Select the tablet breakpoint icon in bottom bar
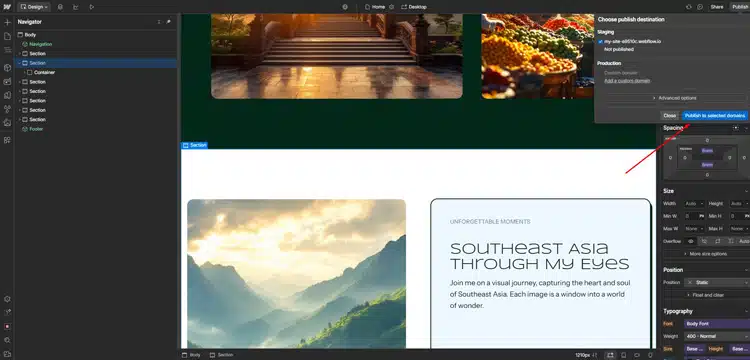Image resolution: width=750 pixels, height=360 pixels. pyautogui.click(x=623, y=355)
